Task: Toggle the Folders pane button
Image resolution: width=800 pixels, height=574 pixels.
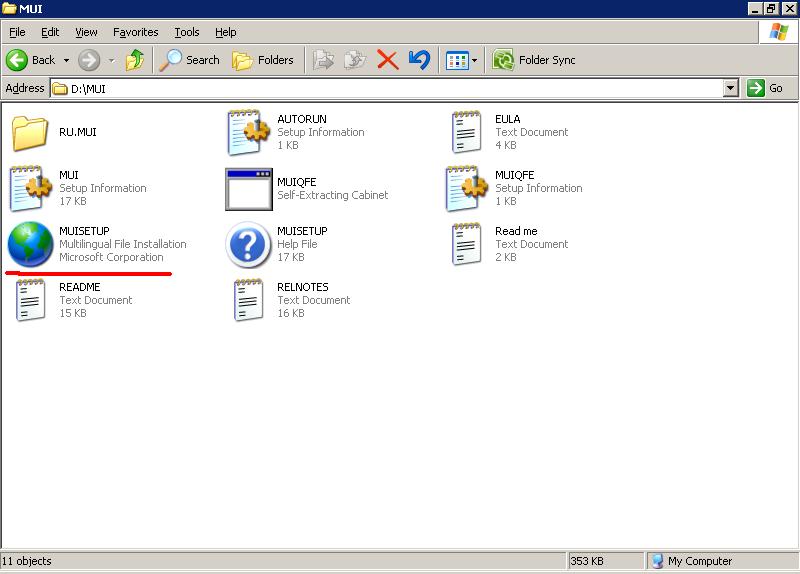Action: pyautogui.click(x=263, y=60)
